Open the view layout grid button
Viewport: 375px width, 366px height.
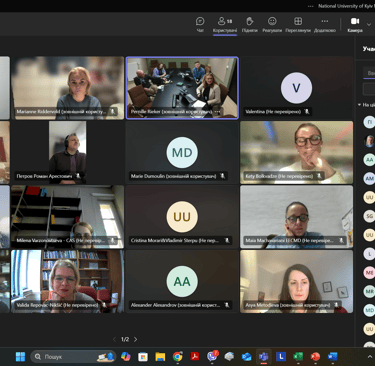[x=298, y=24]
